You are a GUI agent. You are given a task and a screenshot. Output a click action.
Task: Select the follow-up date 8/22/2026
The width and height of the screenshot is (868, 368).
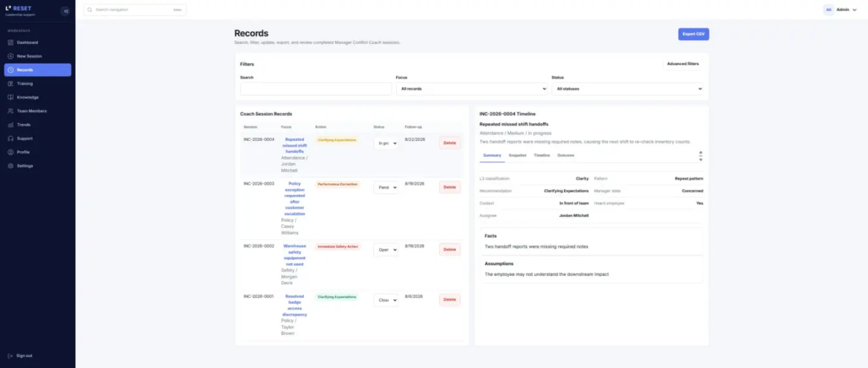(x=415, y=140)
